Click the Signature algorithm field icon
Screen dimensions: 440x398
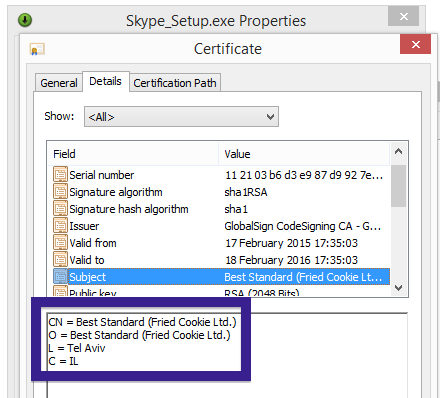[60, 191]
